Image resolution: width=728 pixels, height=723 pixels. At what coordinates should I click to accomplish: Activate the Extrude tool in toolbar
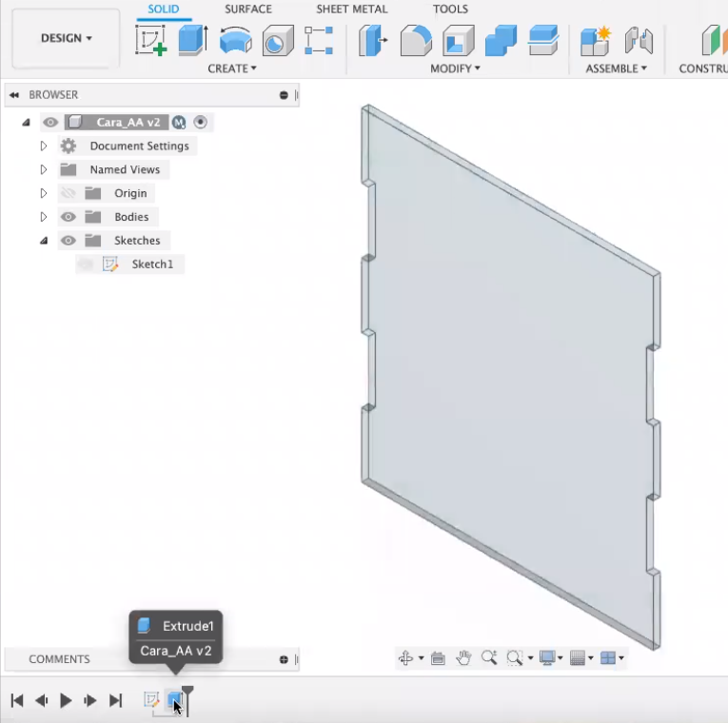click(192, 40)
